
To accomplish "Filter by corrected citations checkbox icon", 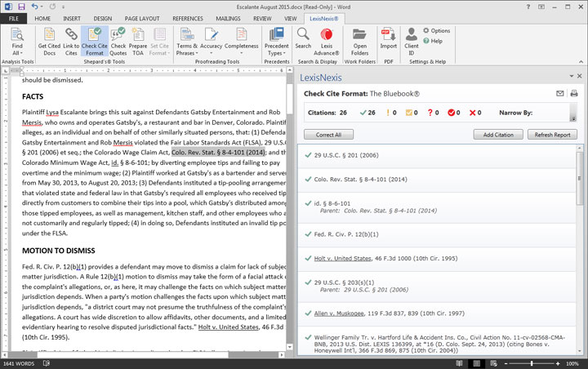I will pos(412,113).
